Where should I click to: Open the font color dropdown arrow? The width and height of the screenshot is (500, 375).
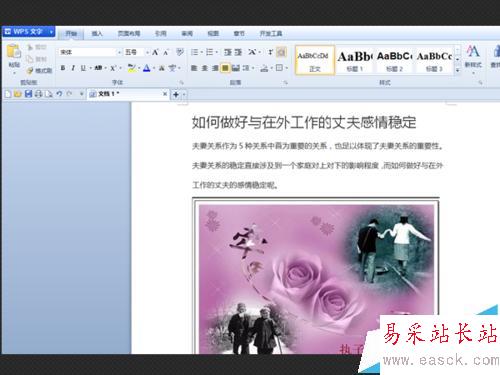point(154,68)
